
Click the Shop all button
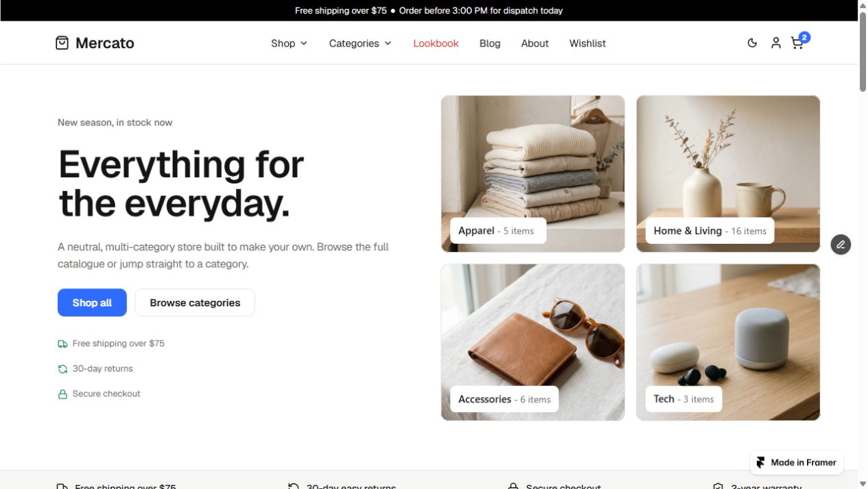92,303
